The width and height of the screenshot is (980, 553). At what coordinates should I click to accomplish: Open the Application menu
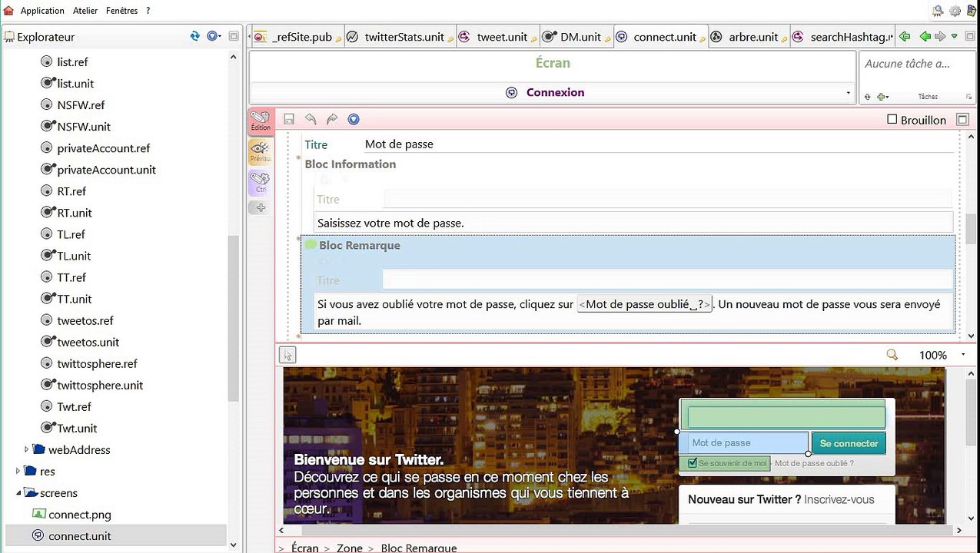point(42,11)
